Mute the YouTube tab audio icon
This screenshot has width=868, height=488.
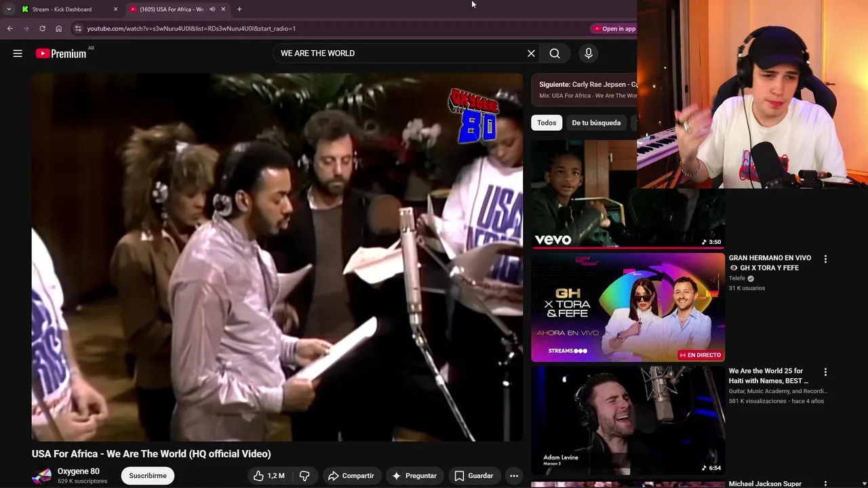pos(212,9)
